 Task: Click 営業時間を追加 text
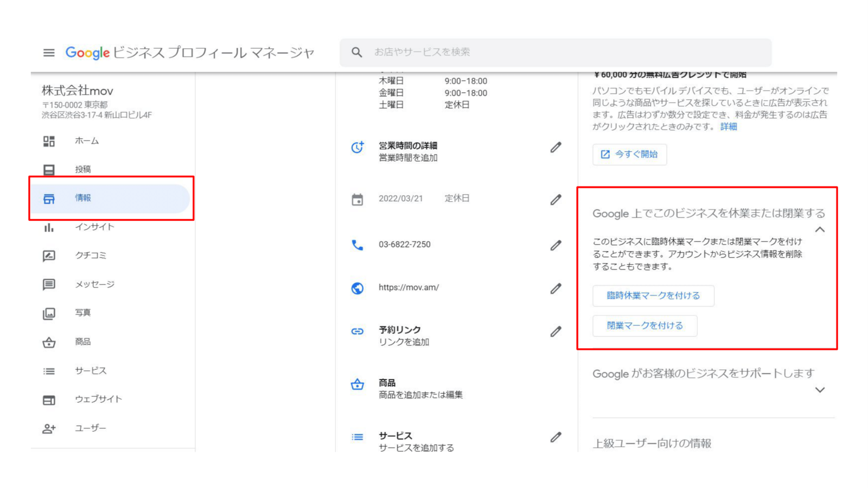[x=408, y=158]
